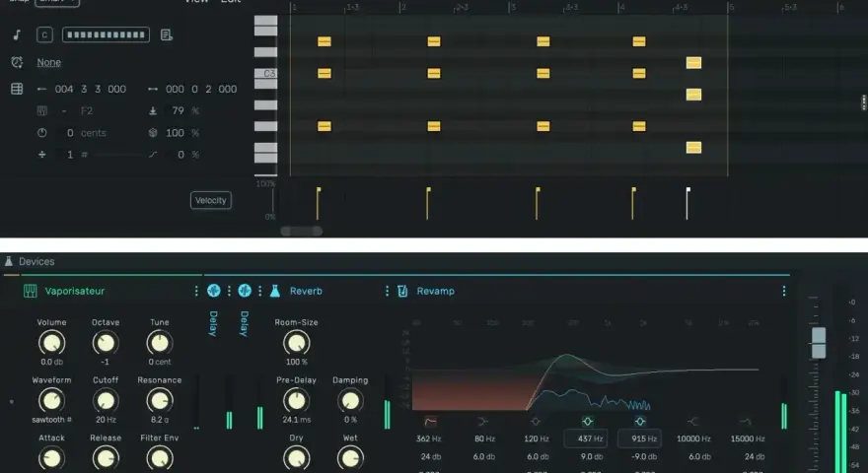Click second Delay device round icon
Image resolution: width=868 pixels, height=473 pixels.
[245, 291]
